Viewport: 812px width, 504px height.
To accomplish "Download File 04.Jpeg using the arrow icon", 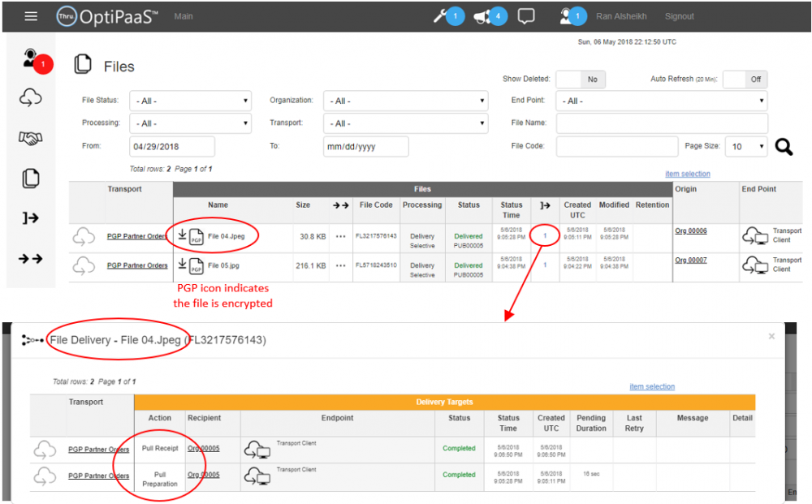I will (x=183, y=236).
